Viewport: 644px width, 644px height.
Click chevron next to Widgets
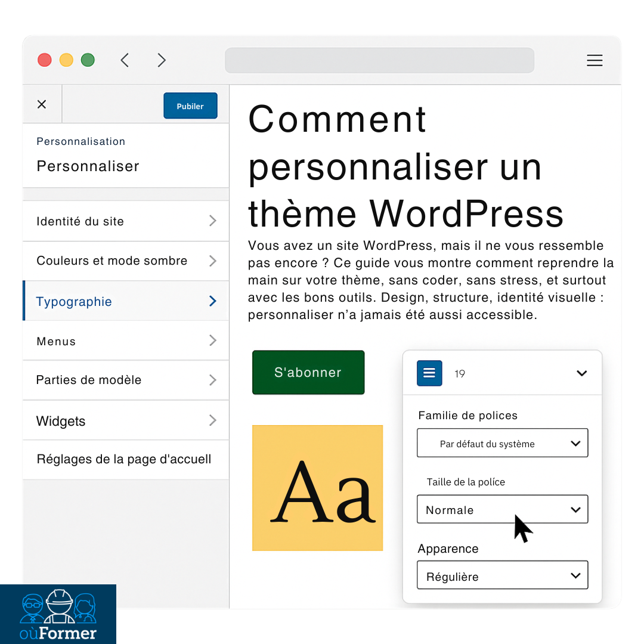pyautogui.click(x=212, y=420)
